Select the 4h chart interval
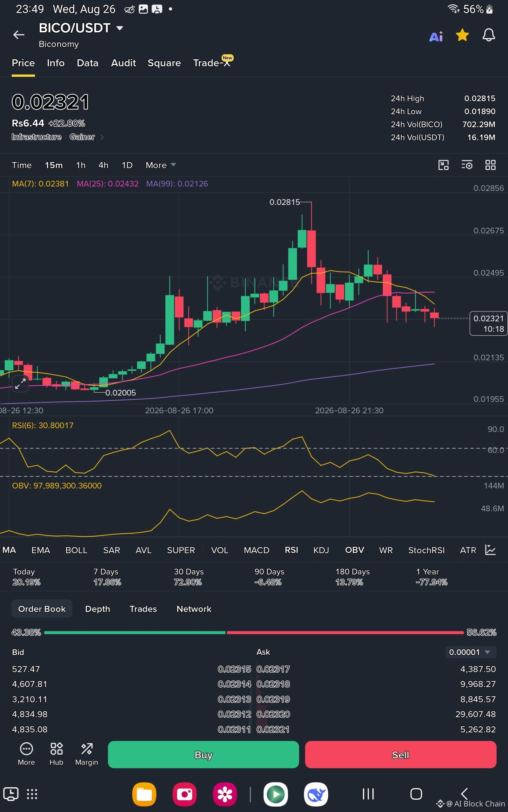508x812 pixels. pos(104,165)
